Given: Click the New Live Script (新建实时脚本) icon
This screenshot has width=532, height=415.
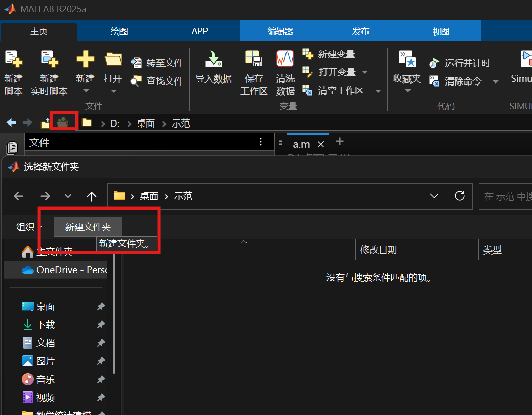Looking at the screenshot, I should coord(50,58).
